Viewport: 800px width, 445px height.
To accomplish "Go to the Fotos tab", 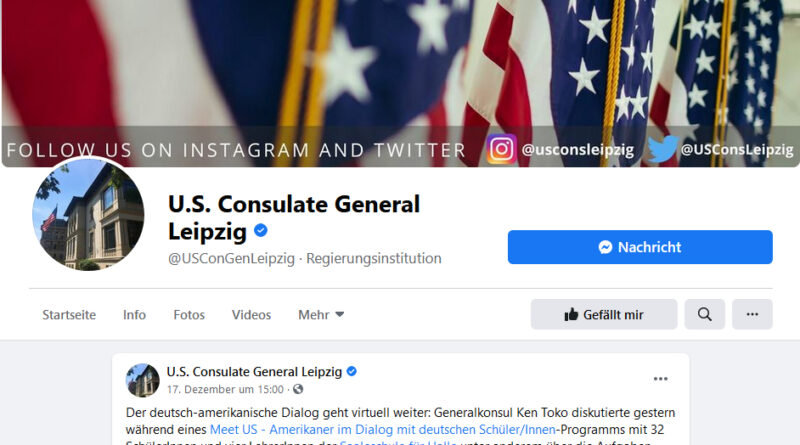I will click(189, 315).
